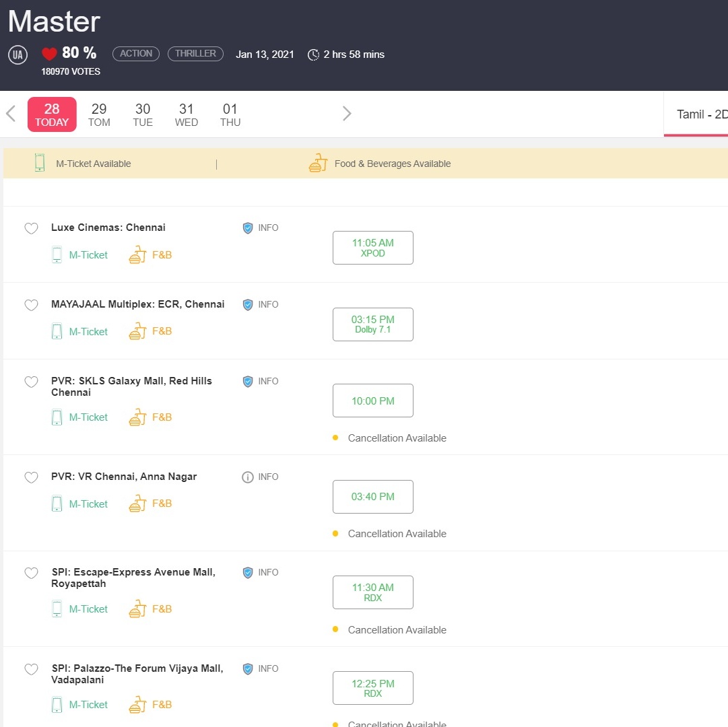The width and height of the screenshot is (728, 727).
Task: Click the 2 hrs 58 mins duration text
Action: [354, 55]
